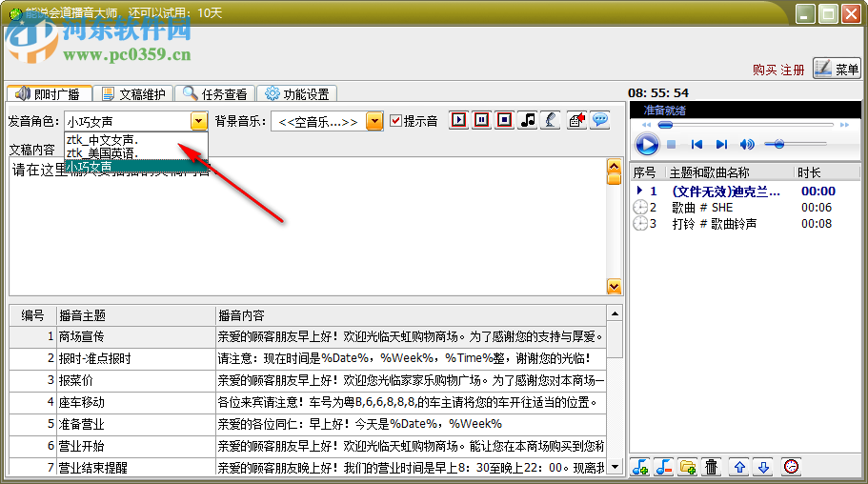Image resolution: width=868 pixels, height=484 pixels.
Task: Select the 营业开始 row
Action: (x=308, y=446)
